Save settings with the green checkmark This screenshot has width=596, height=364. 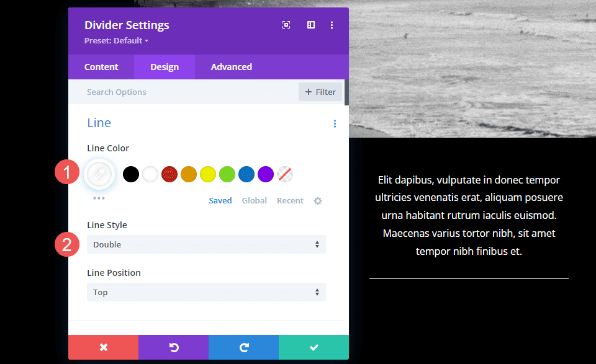314,347
